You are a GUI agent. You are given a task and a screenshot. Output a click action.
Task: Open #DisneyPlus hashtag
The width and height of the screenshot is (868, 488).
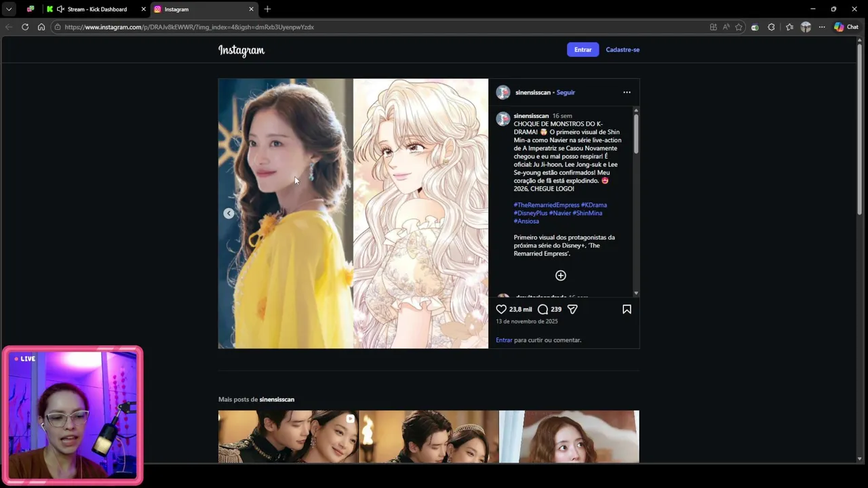pos(530,213)
